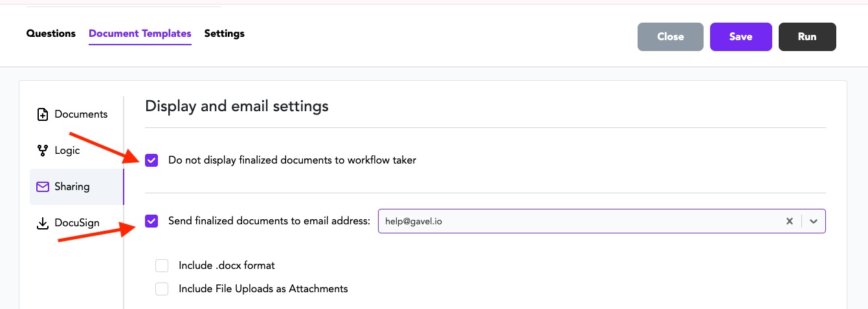
Task: Uncheck Send finalized documents to email checkbox
Action: point(151,221)
